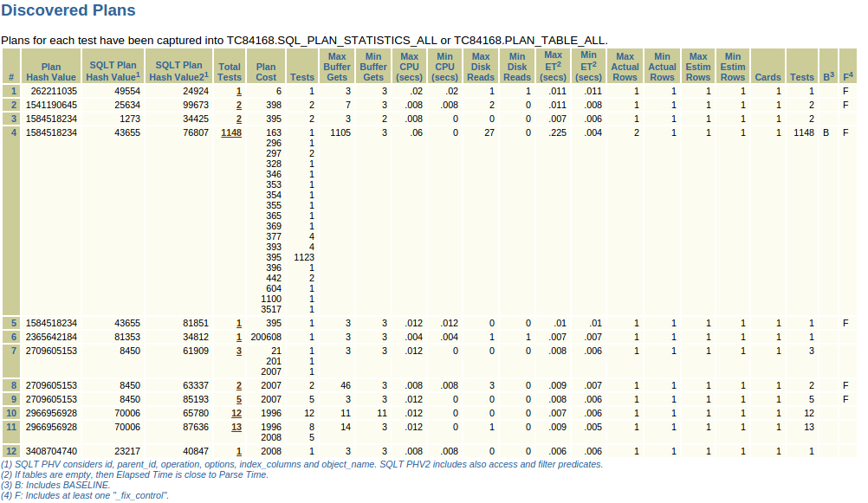This screenshot has width=868, height=503.
Task: Click plan hash value 3408704740
Action: tap(50, 451)
